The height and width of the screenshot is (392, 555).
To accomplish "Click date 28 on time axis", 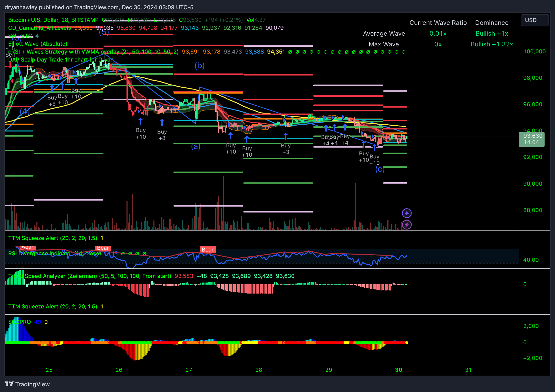I will point(259,370).
